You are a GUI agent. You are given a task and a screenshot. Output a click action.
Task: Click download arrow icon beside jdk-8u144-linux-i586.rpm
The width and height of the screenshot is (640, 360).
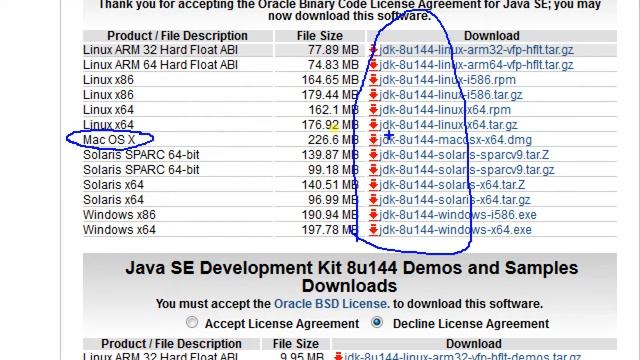(373, 80)
